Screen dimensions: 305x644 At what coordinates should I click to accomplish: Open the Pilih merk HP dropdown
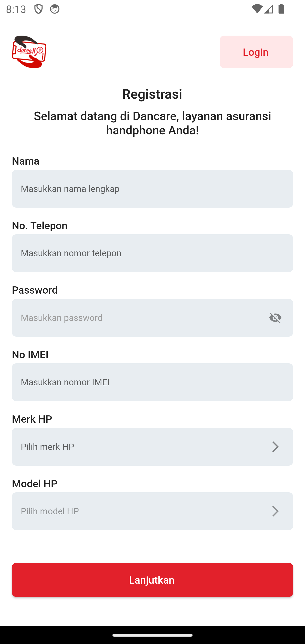point(140,447)
